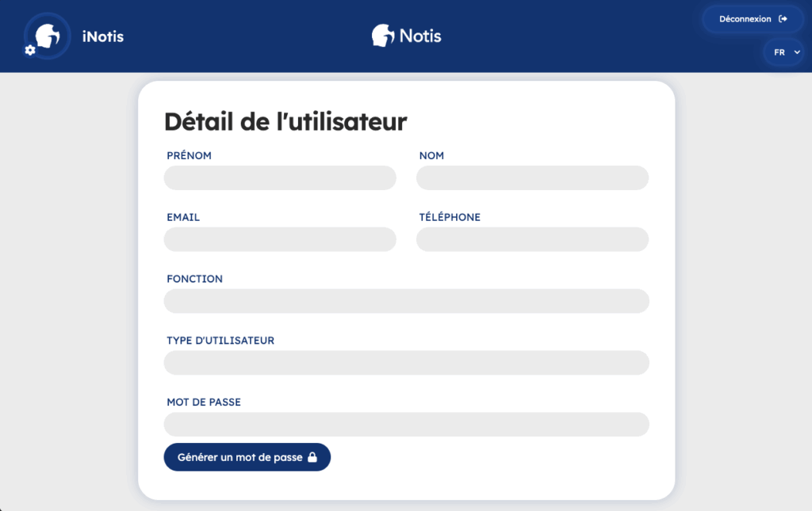Click the iNotis circular head logo
812x511 pixels.
[48, 36]
